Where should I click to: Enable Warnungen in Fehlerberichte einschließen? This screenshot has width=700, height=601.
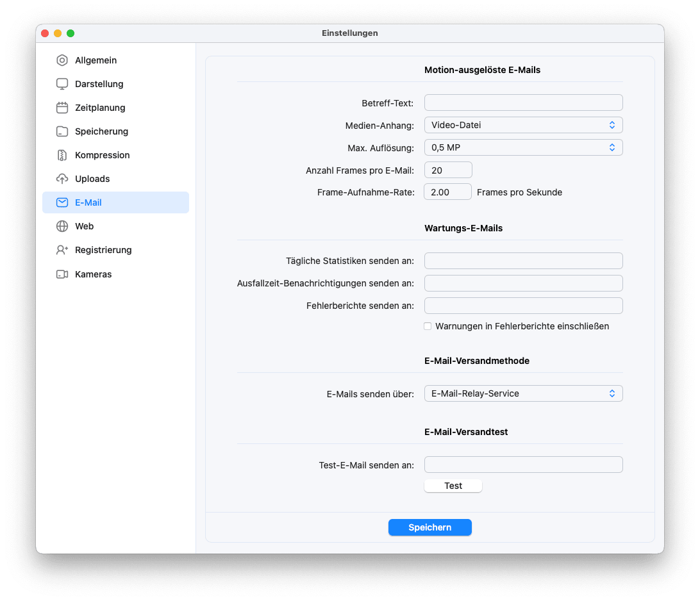click(x=428, y=326)
